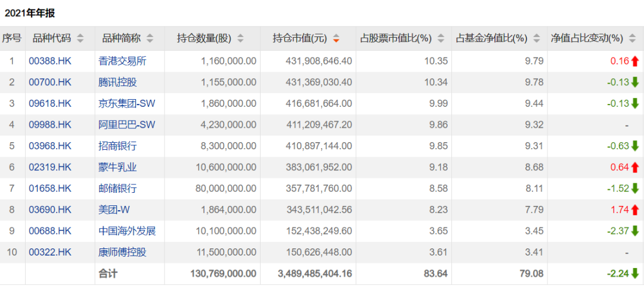Open stock code 03968.HK
This screenshot has width=644, height=286.
pos(50,146)
